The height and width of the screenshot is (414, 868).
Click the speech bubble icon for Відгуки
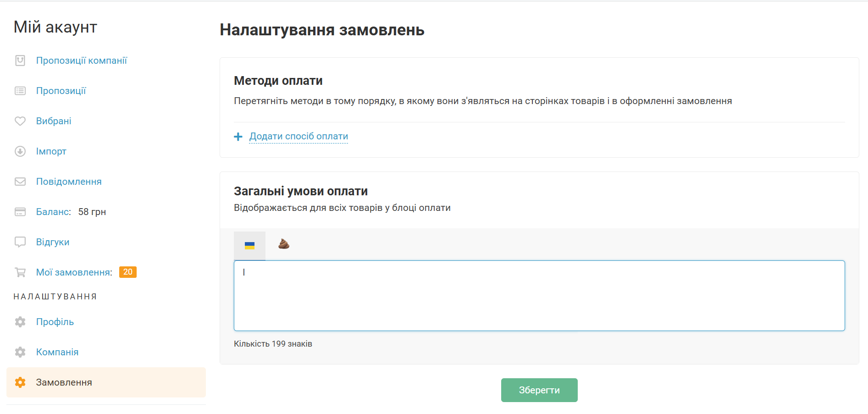click(x=20, y=242)
